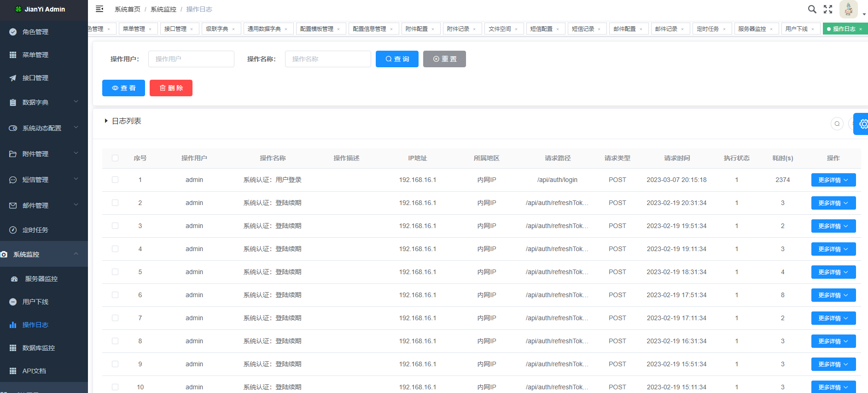Toggle fullscreen with the expand icon

point(828,9)
